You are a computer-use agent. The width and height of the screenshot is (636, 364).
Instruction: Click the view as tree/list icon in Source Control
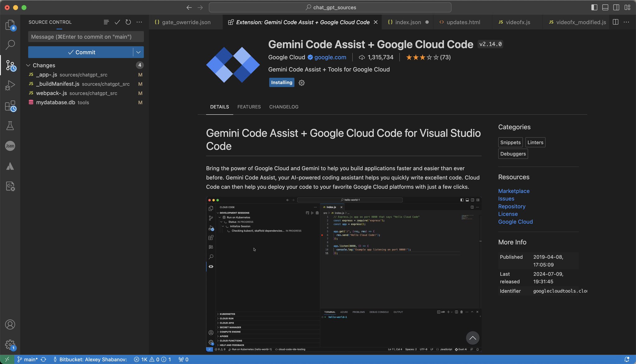point(106,22)
